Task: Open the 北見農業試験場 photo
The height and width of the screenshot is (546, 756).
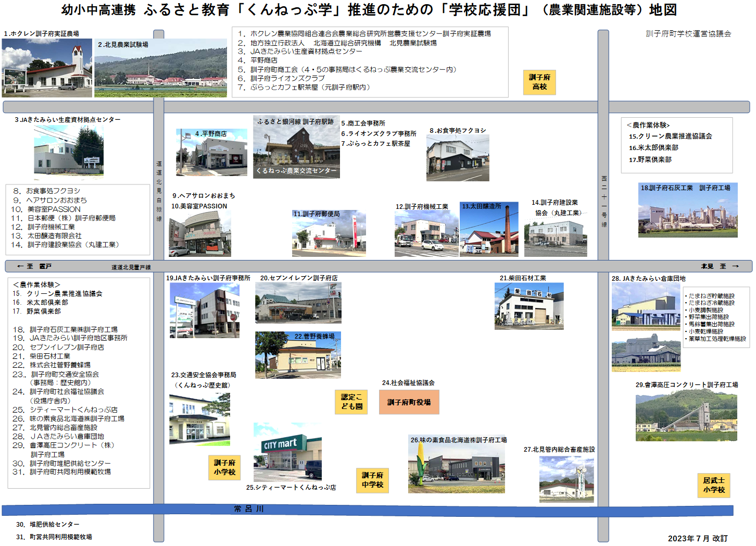Action: (x=160, y=68)
